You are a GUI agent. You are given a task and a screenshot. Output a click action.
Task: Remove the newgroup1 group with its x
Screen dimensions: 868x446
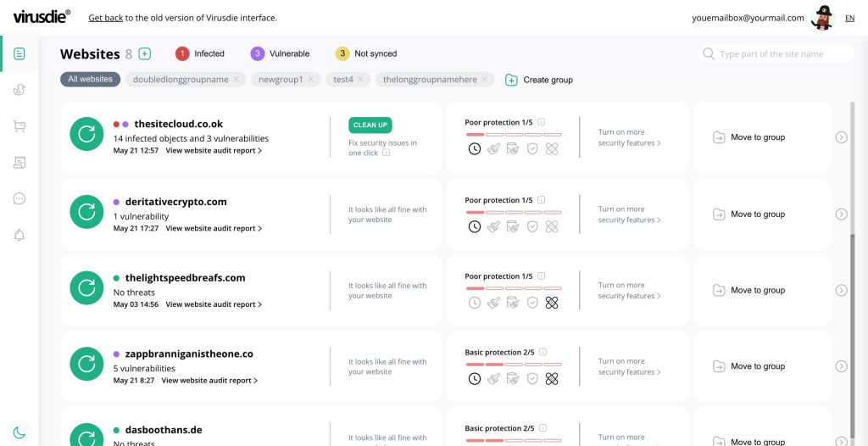tap(310, 79)
